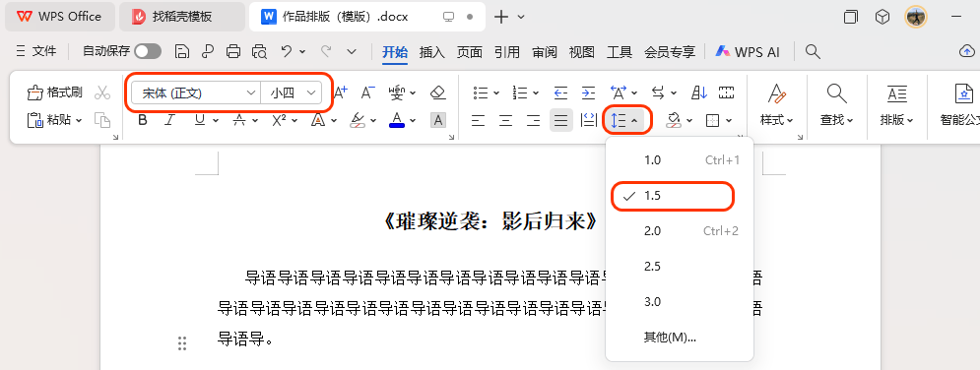Click the cloud upload icon
This screenshot has width=980, height=370.
pyautogui.click(x=966, y=51)
